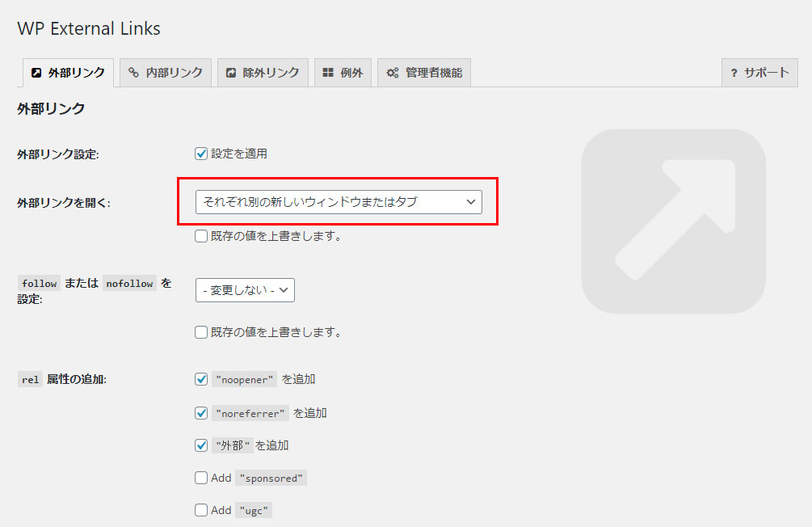This screenshot has width=812, height=527.
Task: Click the 外部リンク tab arrow icon
Action: point(36,73)
